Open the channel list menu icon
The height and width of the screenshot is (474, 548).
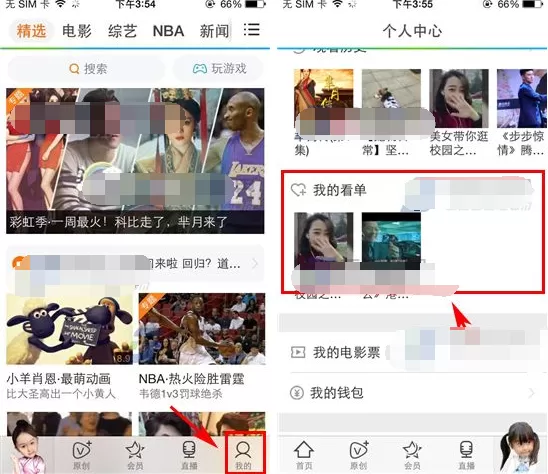[251, 30]
